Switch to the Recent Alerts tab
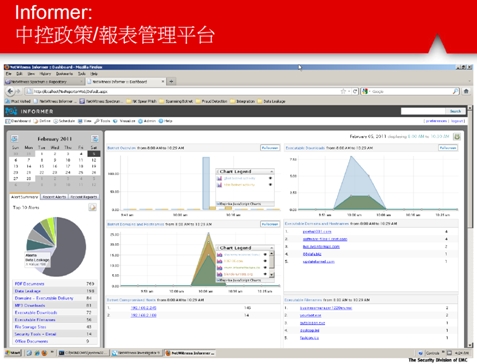 coord(54,197)
